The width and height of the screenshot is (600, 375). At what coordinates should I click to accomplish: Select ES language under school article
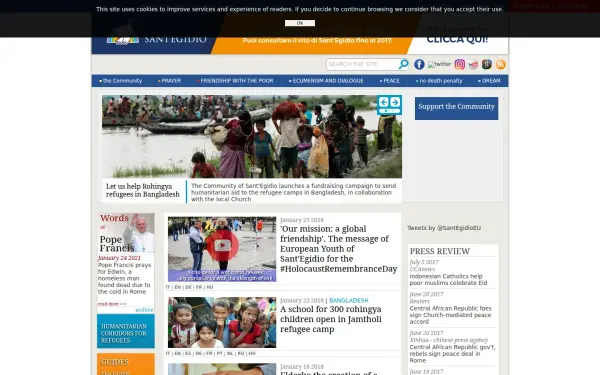tap(188, 354)
